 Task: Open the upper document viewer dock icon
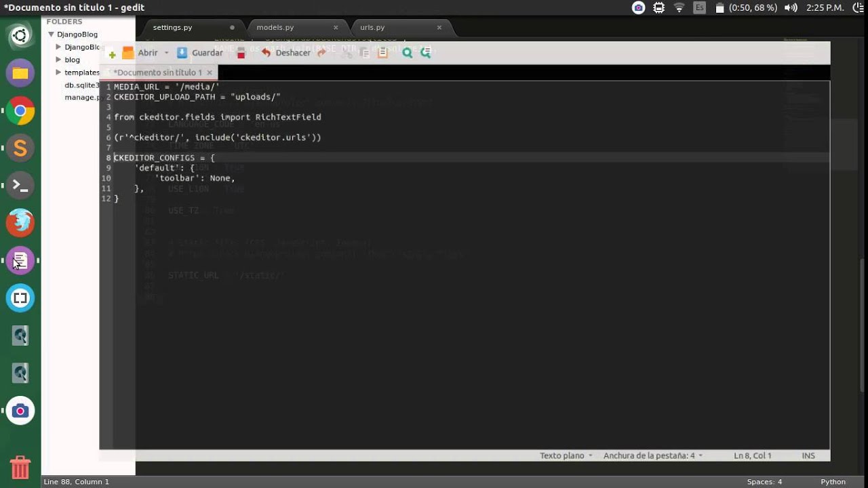click(20, 335)
